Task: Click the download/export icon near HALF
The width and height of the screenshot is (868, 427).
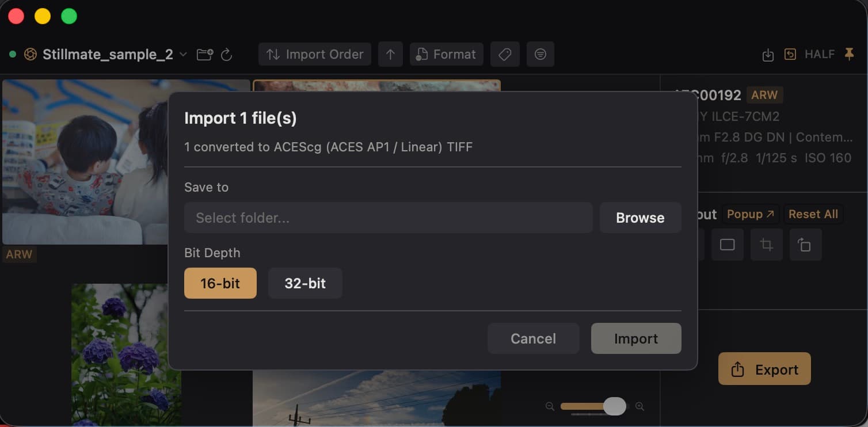Action: [x=768, y=54]
